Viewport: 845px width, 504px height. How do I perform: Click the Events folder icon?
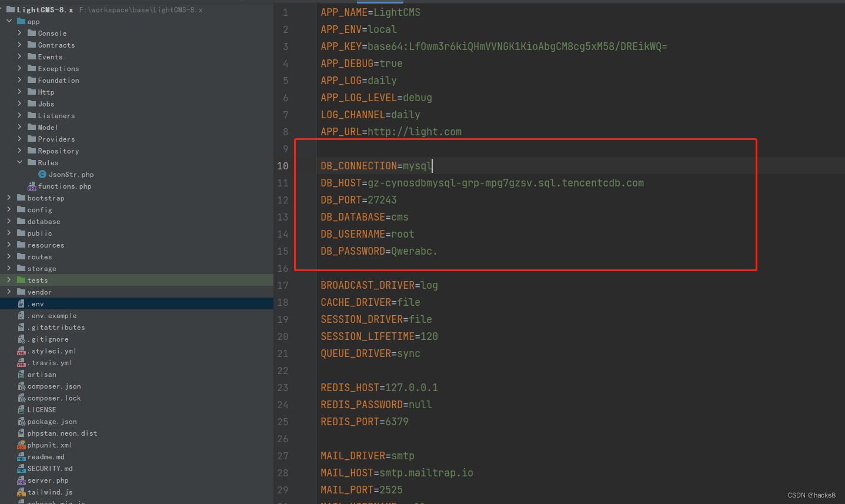32,56
